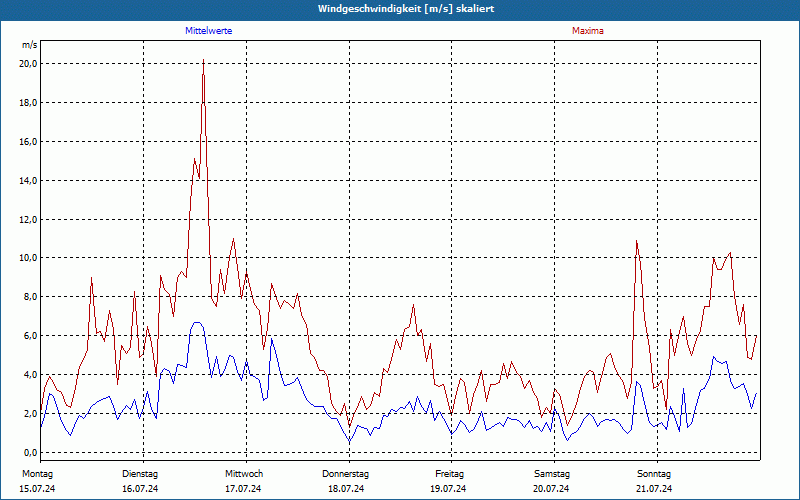Select the 20,0 y-axis value

(28, 64)
